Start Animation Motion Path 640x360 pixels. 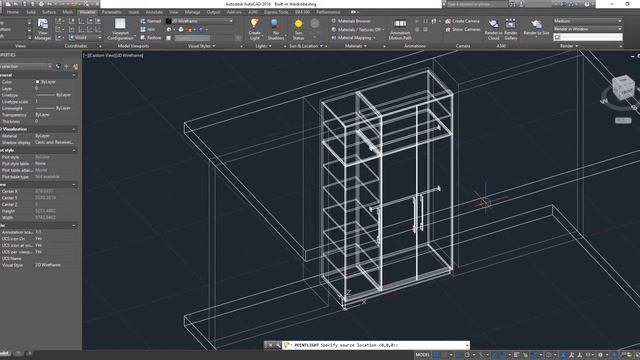coord(400,29)
